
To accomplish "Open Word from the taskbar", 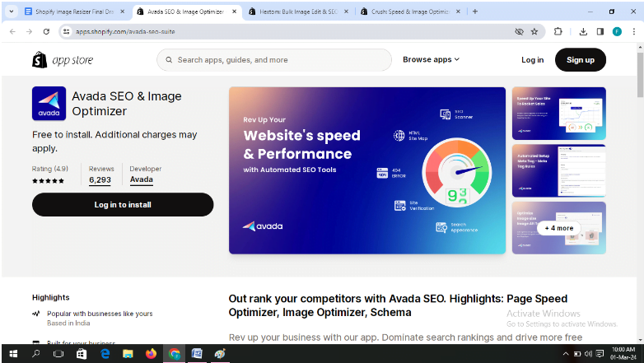I will [197, 354].
